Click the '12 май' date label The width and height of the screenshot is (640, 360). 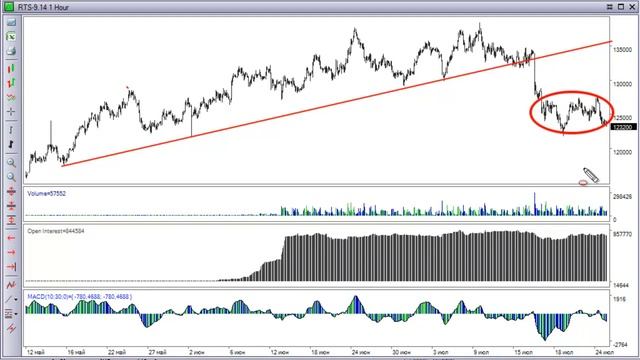click(x=36, y=352)
